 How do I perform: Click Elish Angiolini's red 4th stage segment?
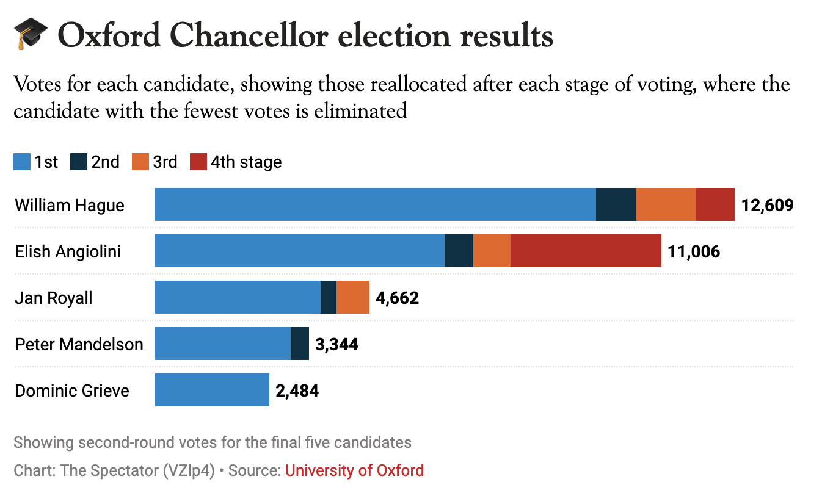coord(586,251)
